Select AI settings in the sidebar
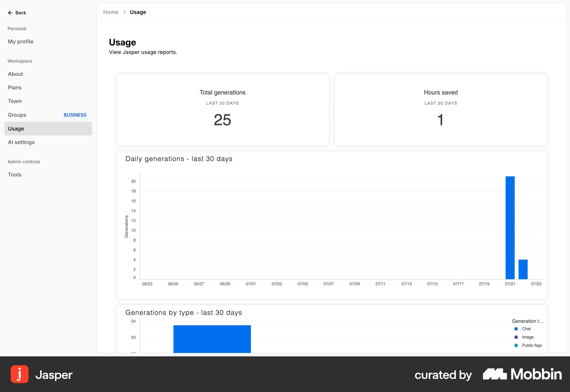The height and width of the screenshot is (392, 570). point(21,142)
